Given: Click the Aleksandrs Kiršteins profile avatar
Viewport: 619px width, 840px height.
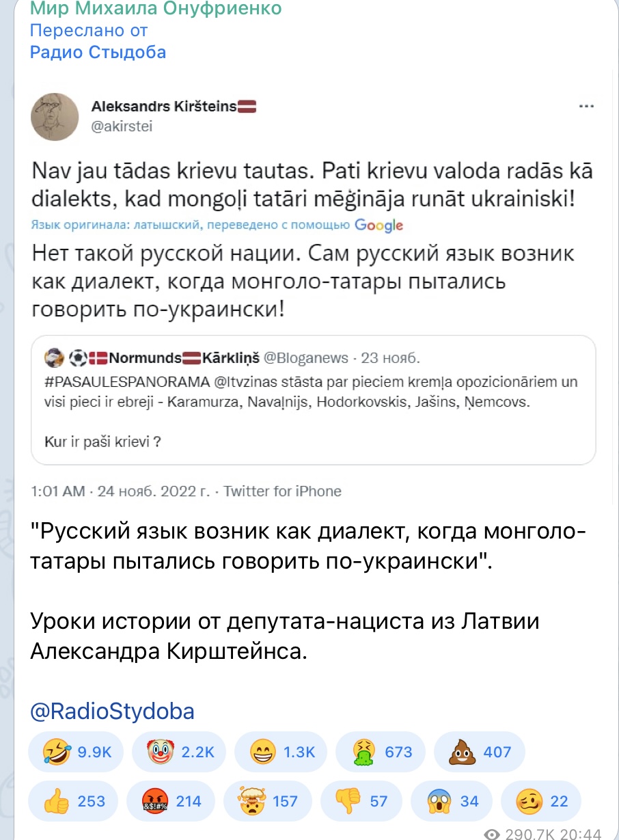Looking at the screenshot, I should pos(55,116).
